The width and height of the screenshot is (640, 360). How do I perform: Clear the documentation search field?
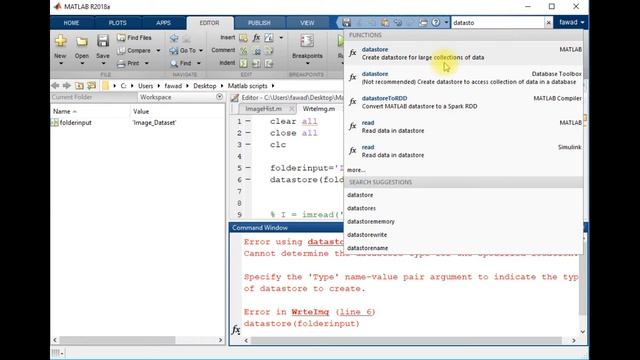pyautogui.click(x=549, y=23)
